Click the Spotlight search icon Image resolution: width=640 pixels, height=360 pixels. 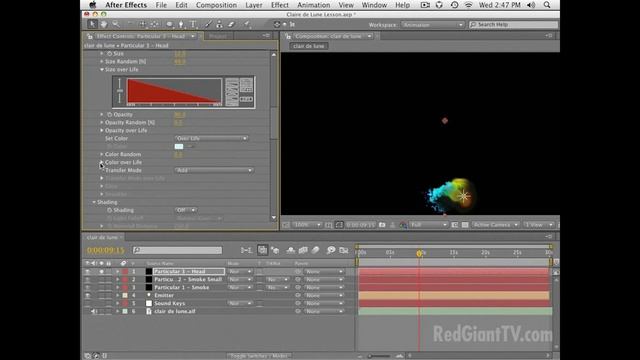point(547,5)
